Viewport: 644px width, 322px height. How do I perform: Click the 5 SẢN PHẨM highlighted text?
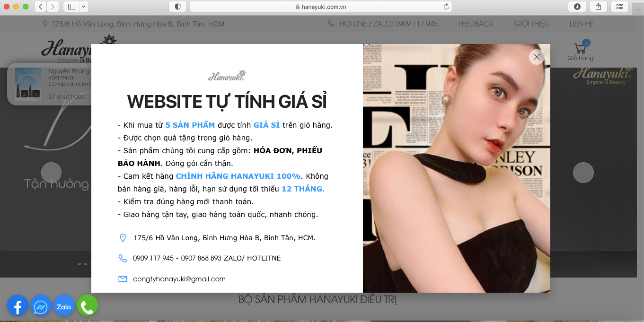click(x=190, y=125)
